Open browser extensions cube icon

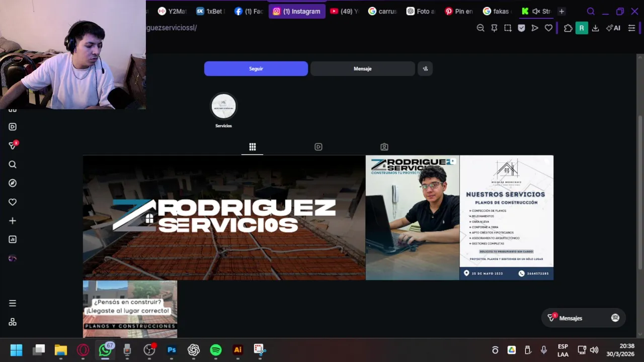tap(568, 28)
